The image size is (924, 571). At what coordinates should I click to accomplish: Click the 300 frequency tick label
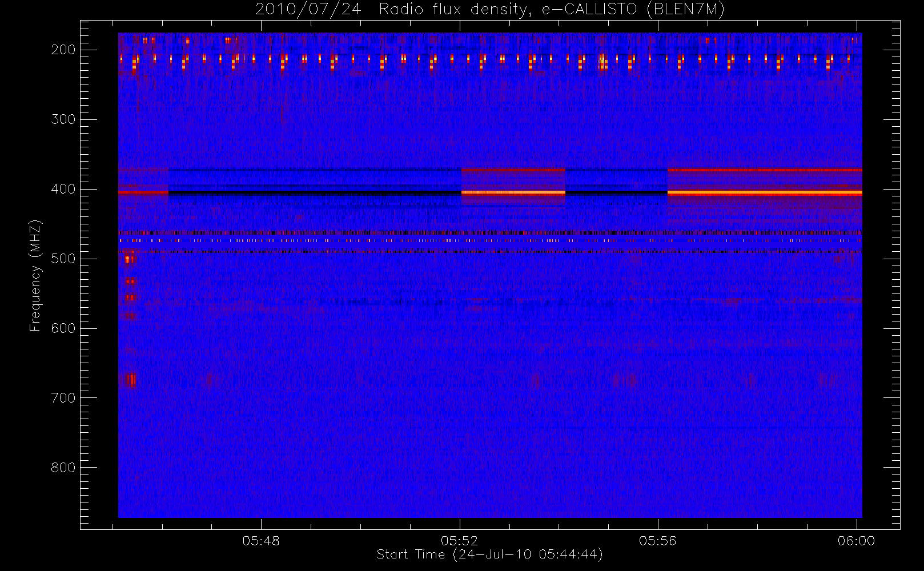(63, 119)
